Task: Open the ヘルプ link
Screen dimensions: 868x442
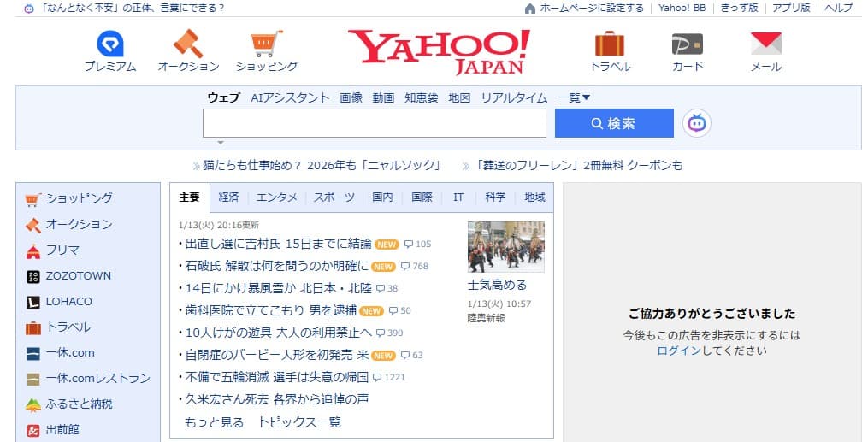Action: click(x=839, y=9)
